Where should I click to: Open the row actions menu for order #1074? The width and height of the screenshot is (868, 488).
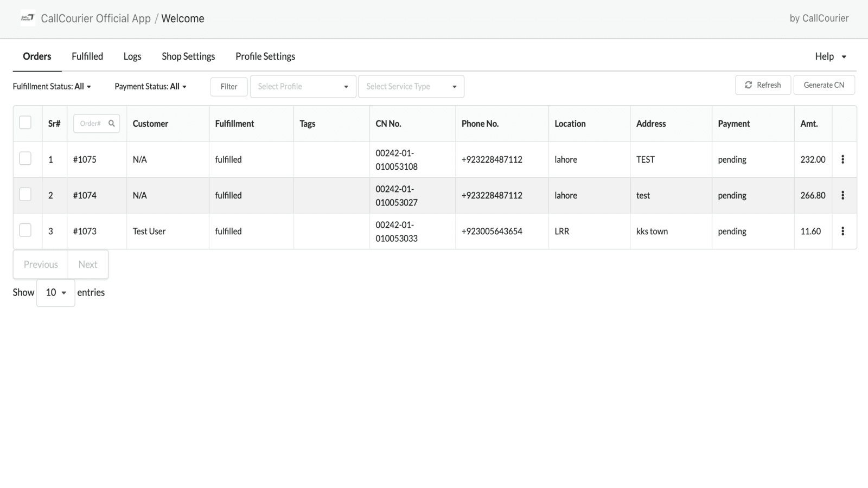point(844,195)
